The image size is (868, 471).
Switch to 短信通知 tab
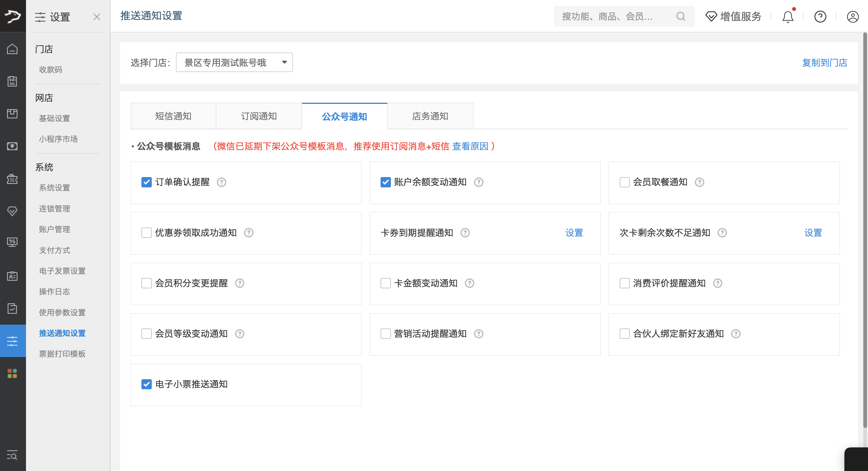[x=173, y=116]
